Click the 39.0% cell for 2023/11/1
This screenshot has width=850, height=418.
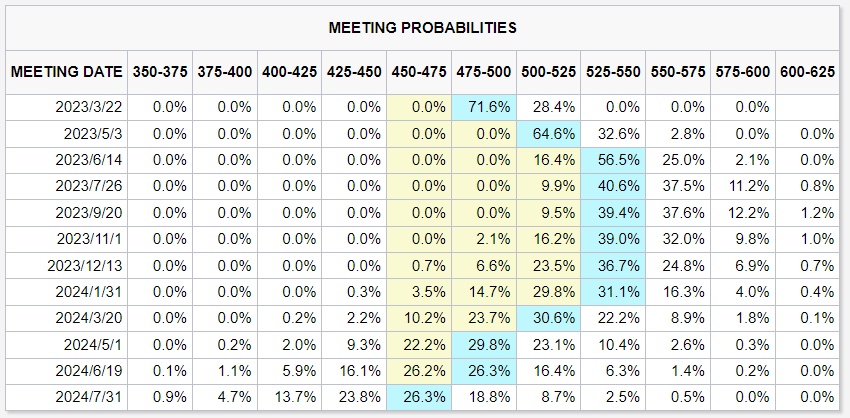613,238
